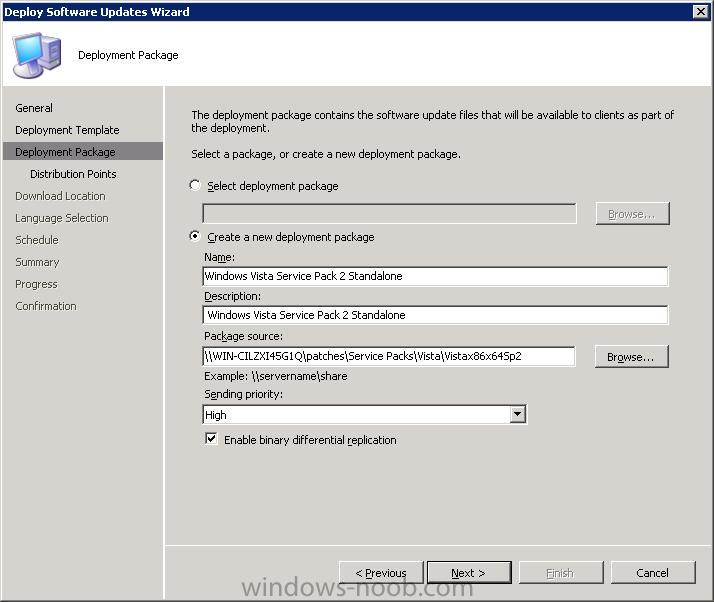The height and width of the screenshot is (602, 714).
Task: Browse for the package source folder
Action: pyautogui.click(x=631, y=357)
